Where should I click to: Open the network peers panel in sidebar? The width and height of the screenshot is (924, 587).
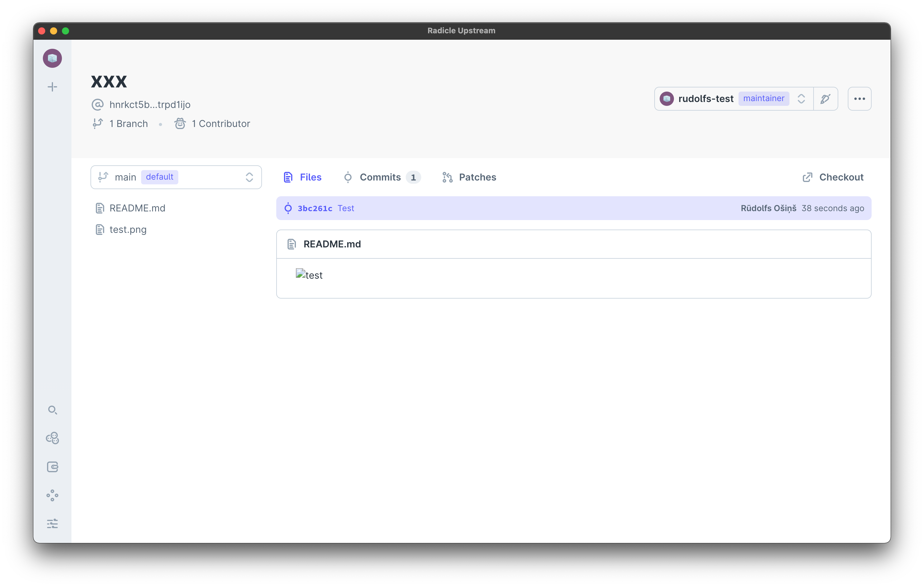pyautogui.click(x=52, y=438)
